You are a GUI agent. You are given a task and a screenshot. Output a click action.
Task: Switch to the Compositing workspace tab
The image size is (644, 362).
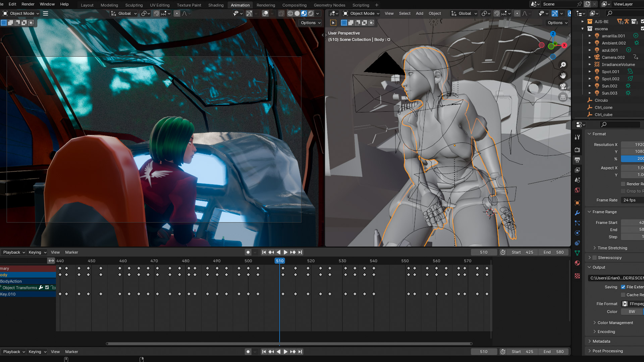tap(294, 5)
